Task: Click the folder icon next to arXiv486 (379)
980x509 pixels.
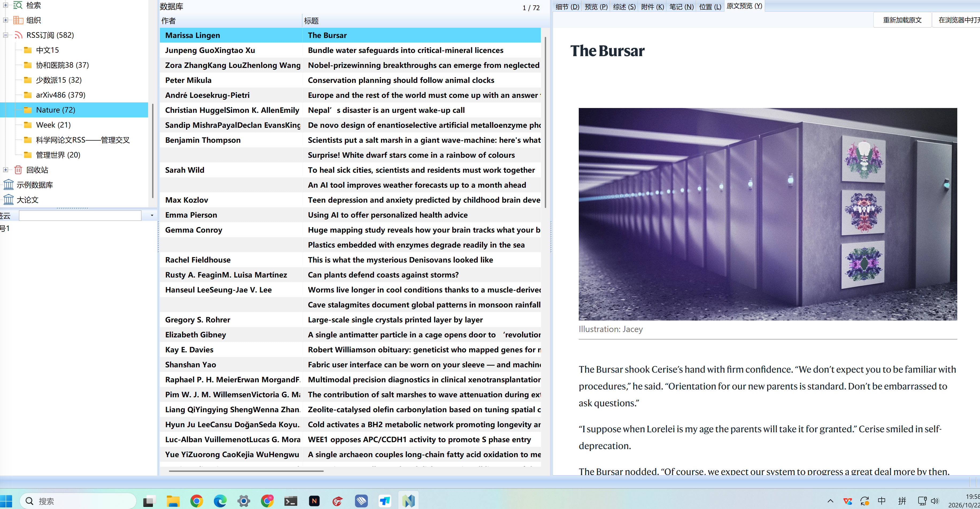Action: click(x=28, y=95)
